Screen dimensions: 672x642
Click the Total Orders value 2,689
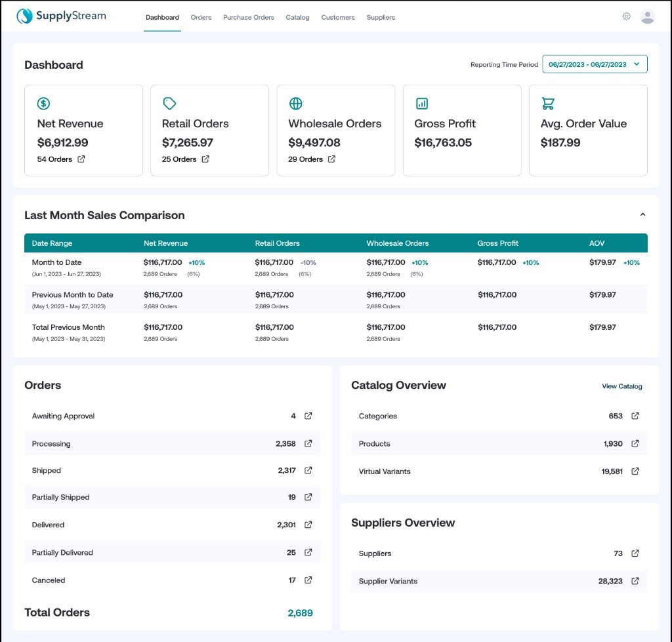point(300,613)
